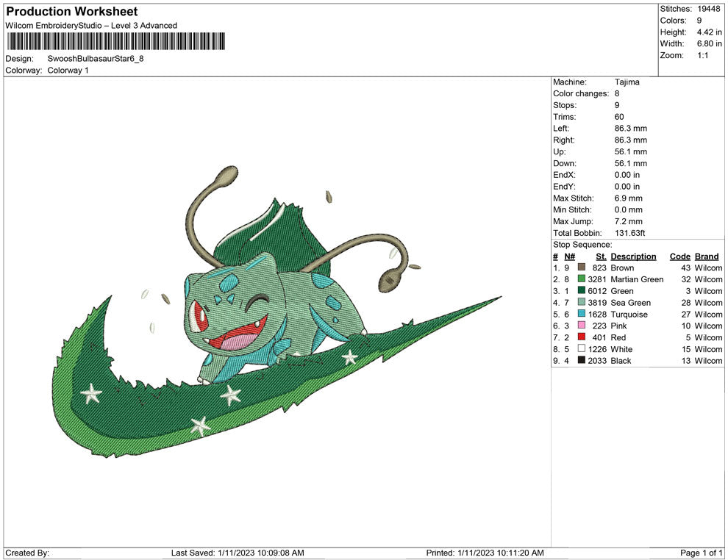
Task: Click the 'Production Worksheet' title
Action: [72, 12]
